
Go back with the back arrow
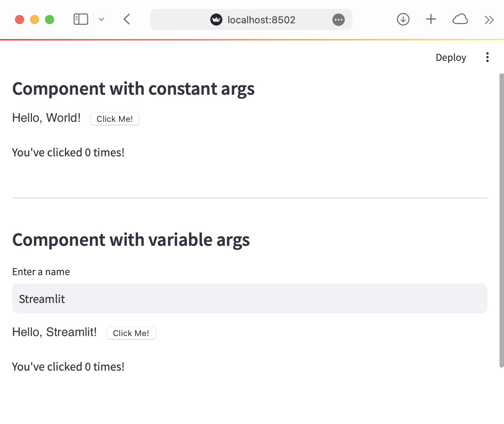click(x=127, y=19)
